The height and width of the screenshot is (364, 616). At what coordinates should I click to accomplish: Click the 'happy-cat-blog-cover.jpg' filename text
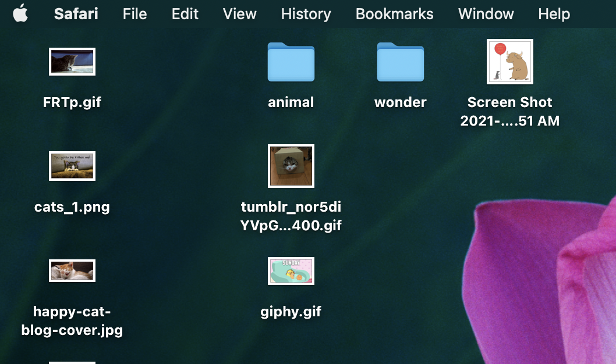click(72, 321)
